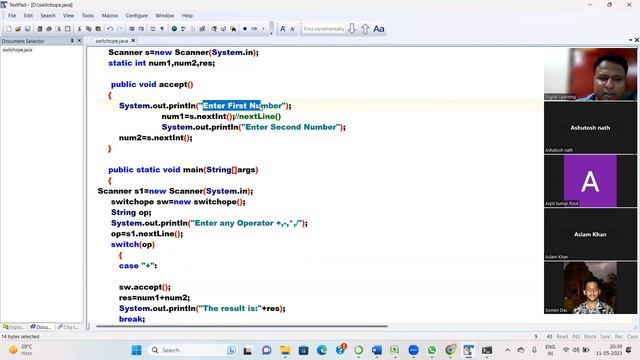
Task: Open the Windows Start menu
Action: click(137, 350)
